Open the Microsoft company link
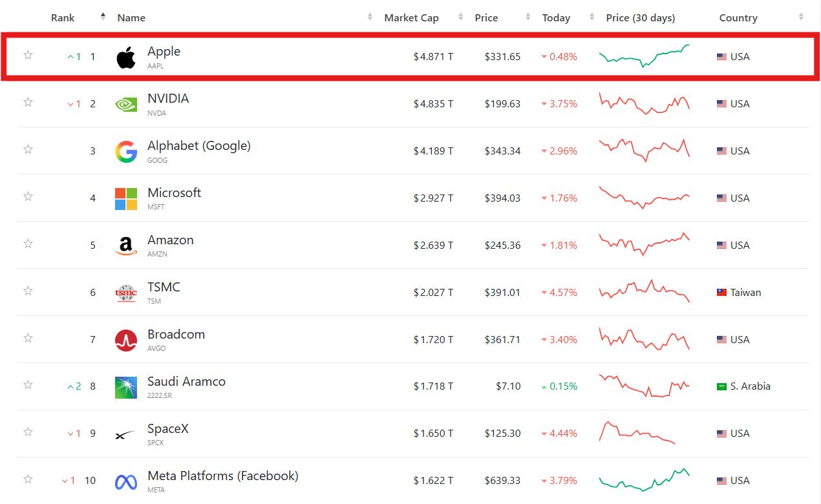This screenshot has width=821, height=504. 174,193
